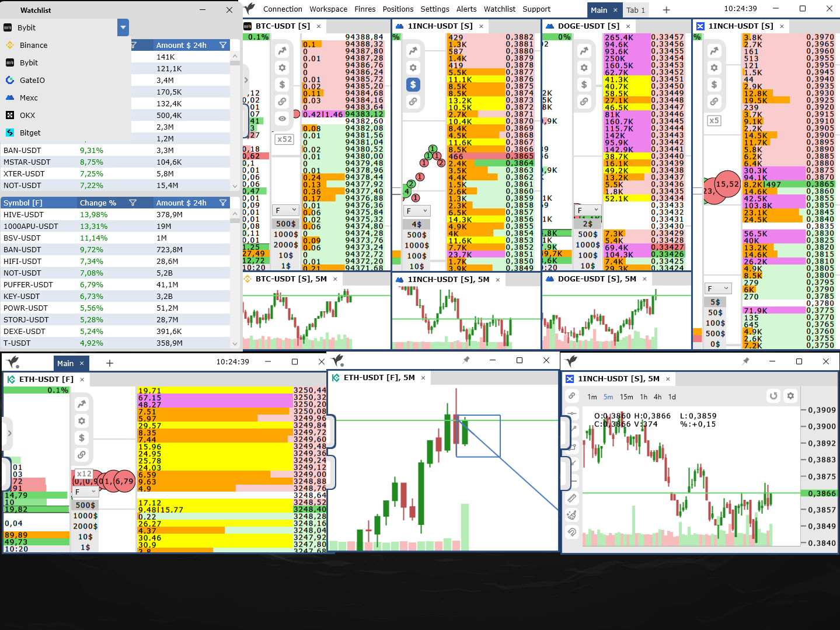Screen dimensions: 840x630
Task: Click link icon in DOGE-USDT order book
Action: (x=584, y=102)
